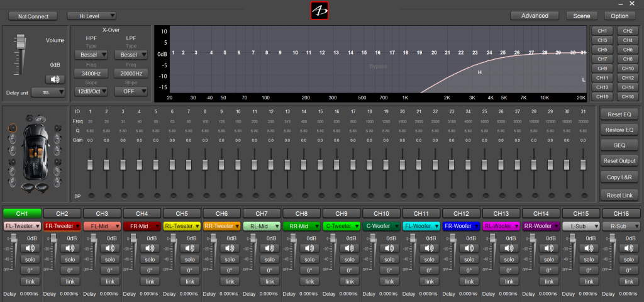Mute the CH4 FR-Mid channel
Image resolution: width=644 pixels, height=302 pixels.
click(149, 249)
